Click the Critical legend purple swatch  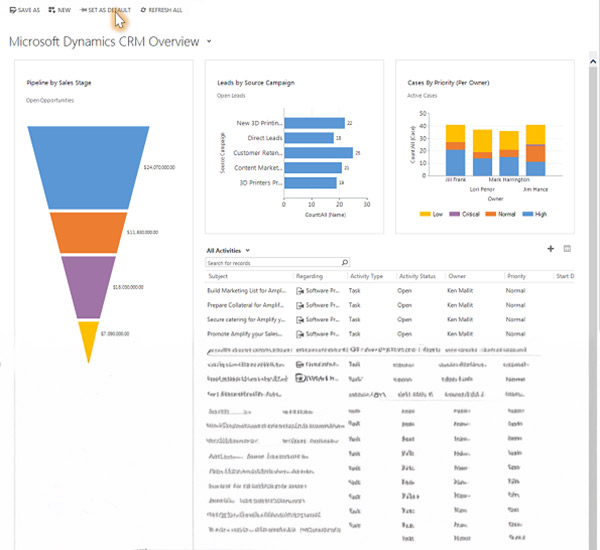(x=454, y=214)
